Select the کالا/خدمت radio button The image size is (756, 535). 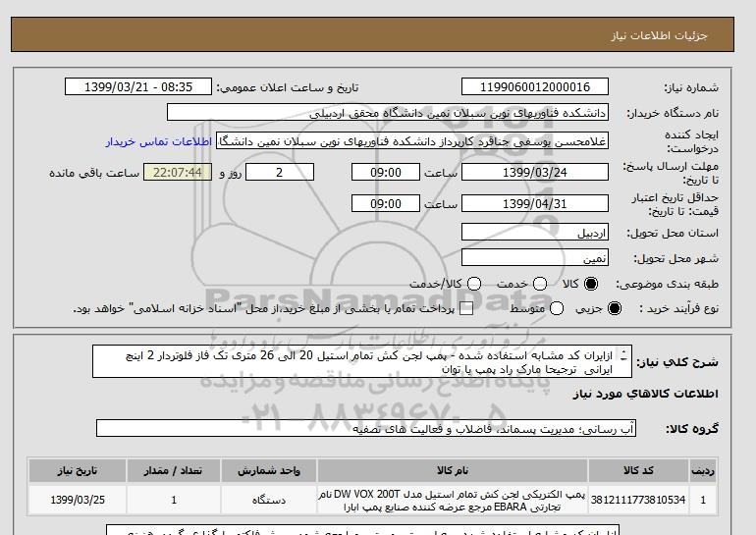474,284
